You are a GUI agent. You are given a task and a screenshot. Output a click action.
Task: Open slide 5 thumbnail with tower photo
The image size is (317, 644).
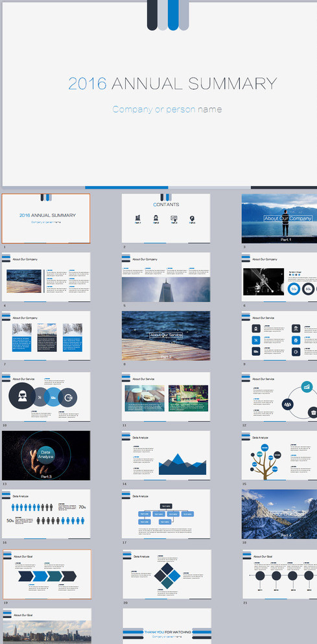[x=166, y=277]
